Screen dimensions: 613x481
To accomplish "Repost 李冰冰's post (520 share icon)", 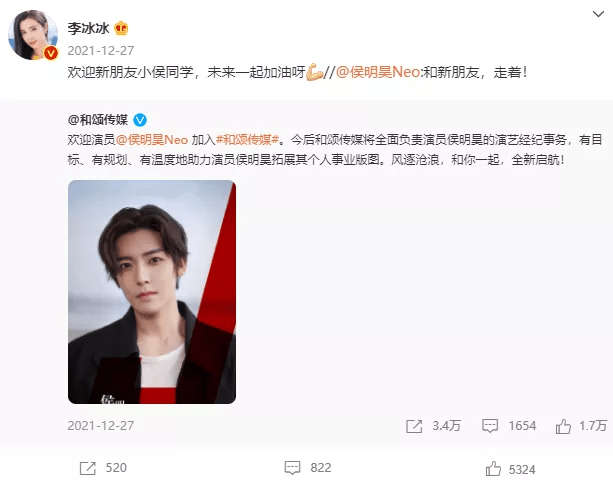I will 88,468.
